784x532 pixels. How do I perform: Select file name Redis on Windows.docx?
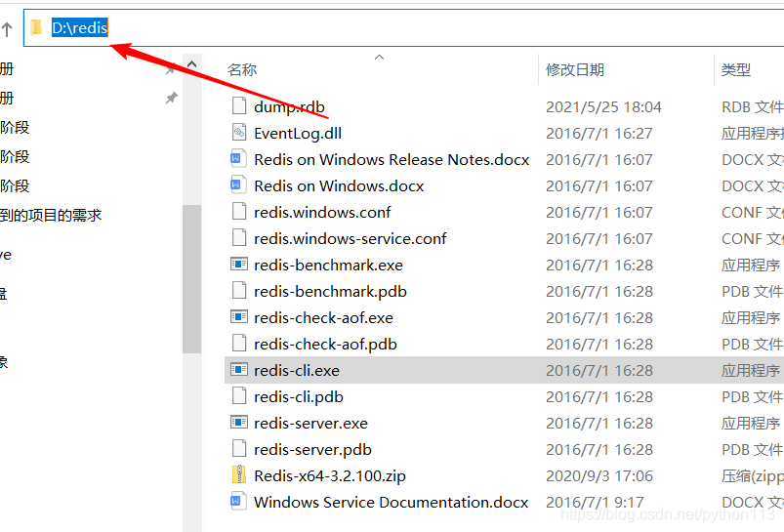[x=339, y=186]
